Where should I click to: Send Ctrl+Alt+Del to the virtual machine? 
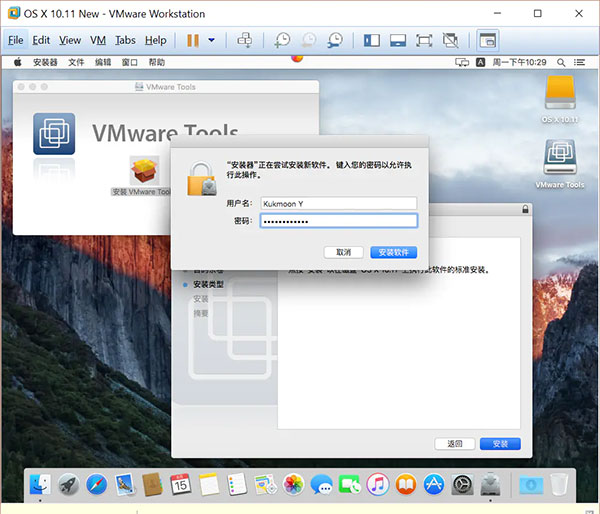pyautogui.click(x=245, y=40)
